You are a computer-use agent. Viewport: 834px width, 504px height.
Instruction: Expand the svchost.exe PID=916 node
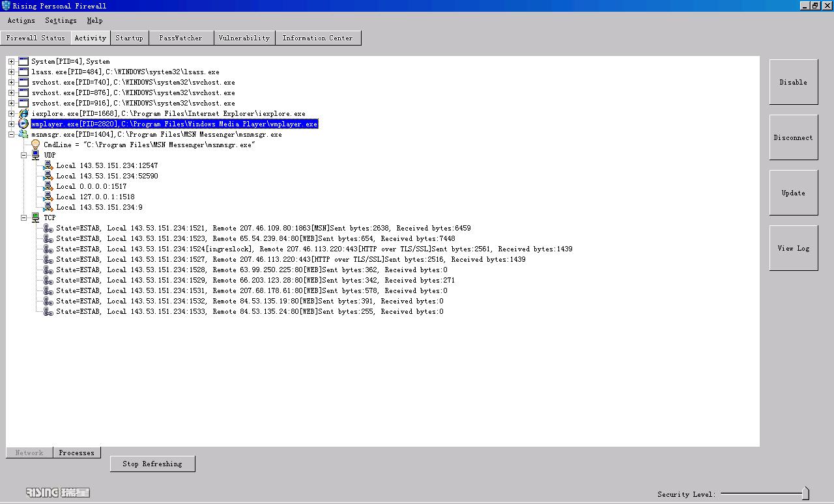tap(11, 103)
